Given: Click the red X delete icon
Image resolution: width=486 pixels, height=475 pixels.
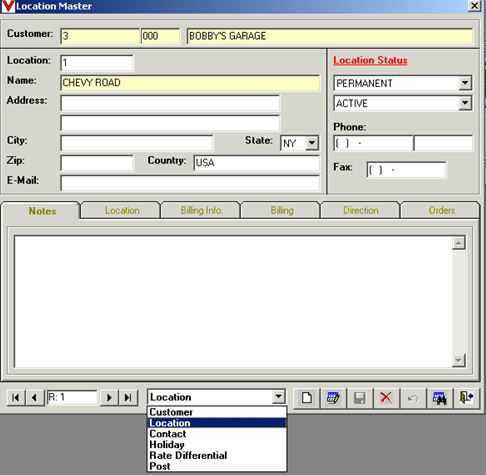Looking at the screenshot, I should [386, 398].
